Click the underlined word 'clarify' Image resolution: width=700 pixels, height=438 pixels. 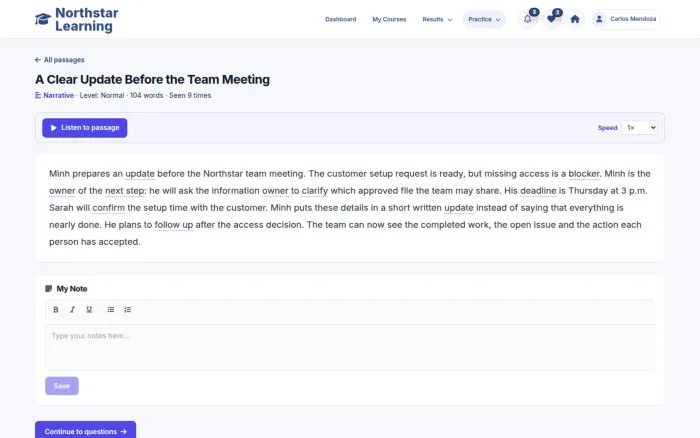tap(315, 191)
